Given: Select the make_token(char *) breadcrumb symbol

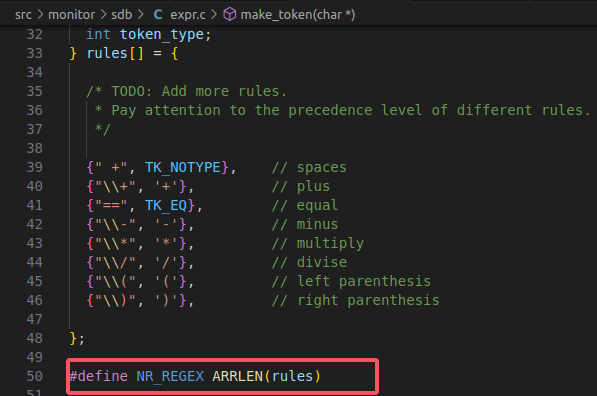Looking at the screenshot, I should pos(298,15).
